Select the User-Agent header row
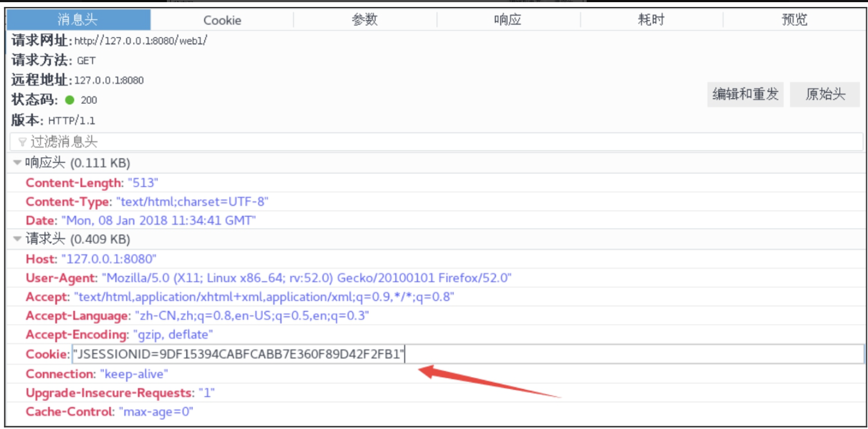This screenshot has width=868, height=429. tap(436, 278)
